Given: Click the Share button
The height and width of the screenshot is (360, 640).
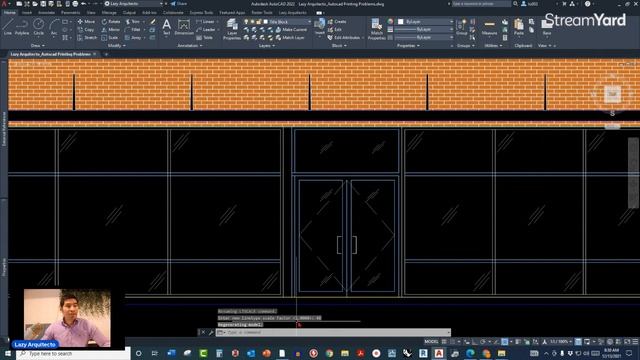Looking at the screenshot, I should pos(179,4).
